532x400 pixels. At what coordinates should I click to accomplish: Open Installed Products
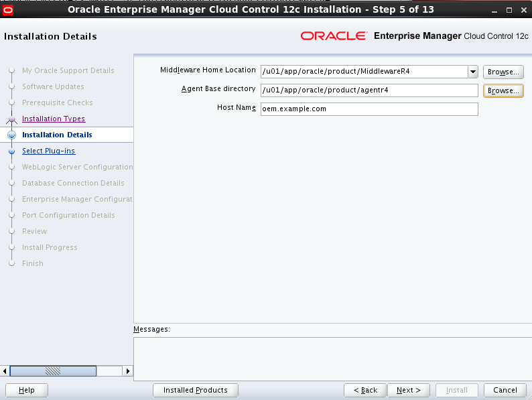pyautogui.click(x=196, y=390)
